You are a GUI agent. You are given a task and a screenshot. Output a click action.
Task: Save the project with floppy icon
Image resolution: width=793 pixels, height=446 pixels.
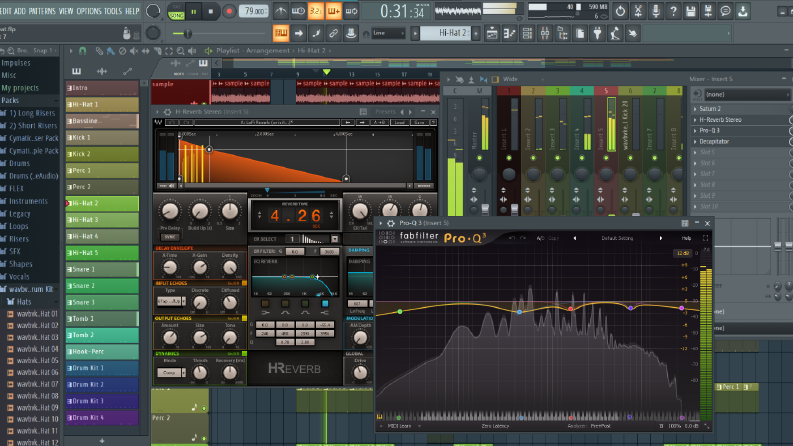[690, 11]
